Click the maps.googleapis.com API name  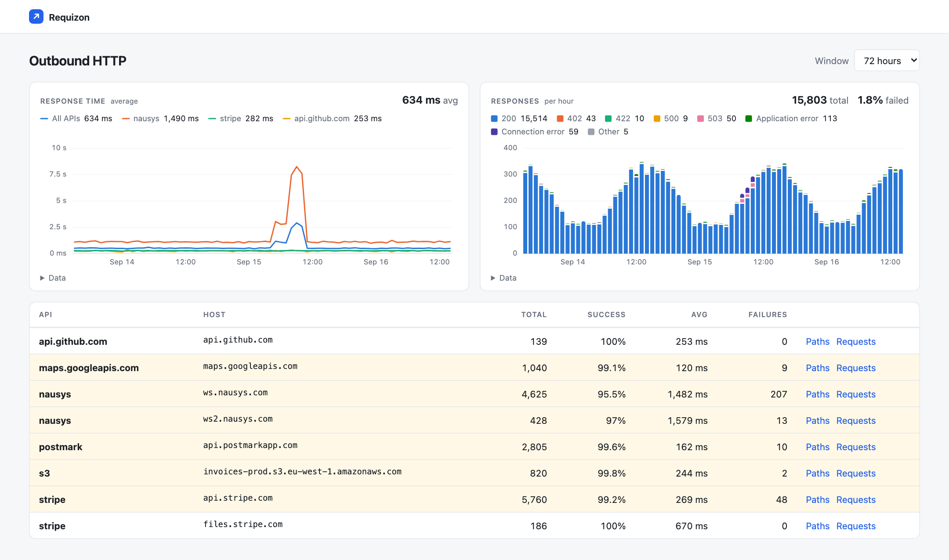(89, 368)
